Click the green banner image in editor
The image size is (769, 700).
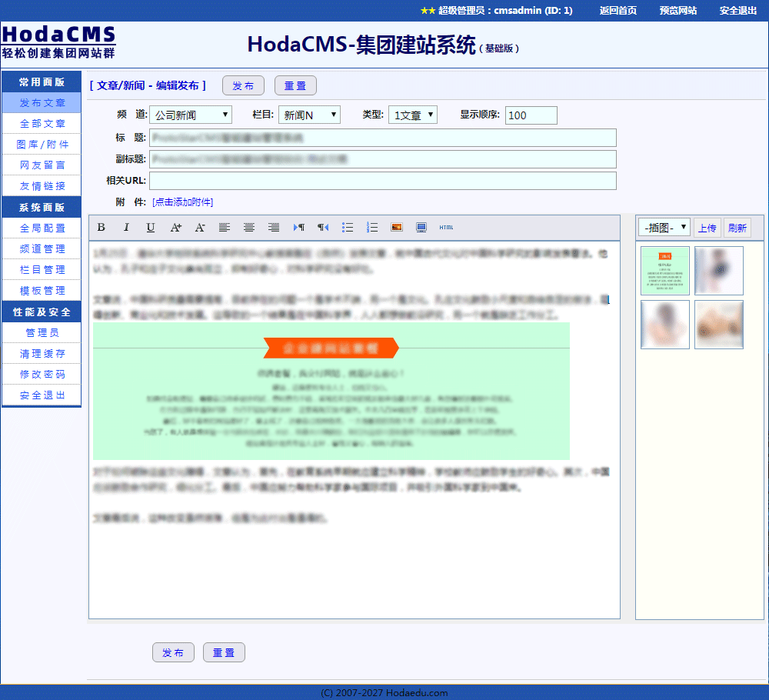tap(331, 391)
